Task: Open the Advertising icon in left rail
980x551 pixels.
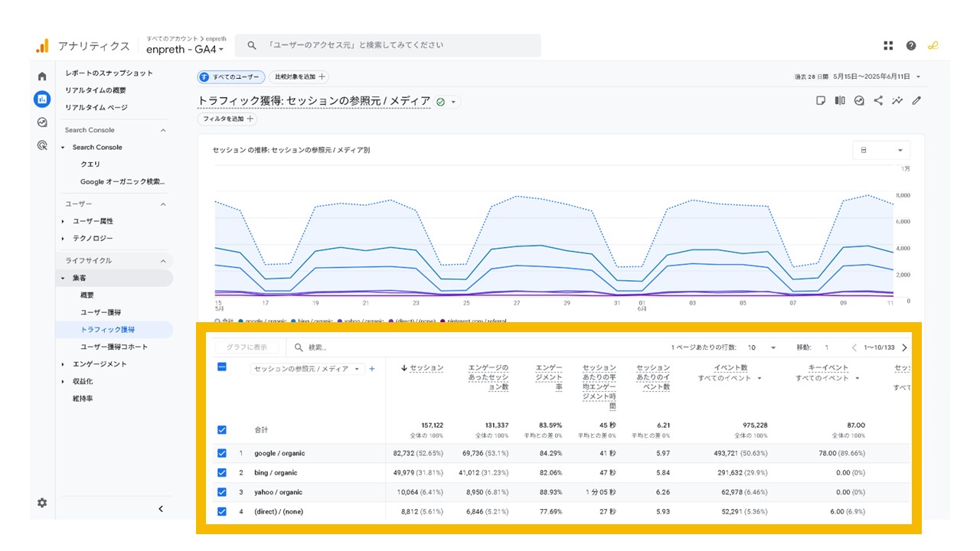Action: coord(42,145)
